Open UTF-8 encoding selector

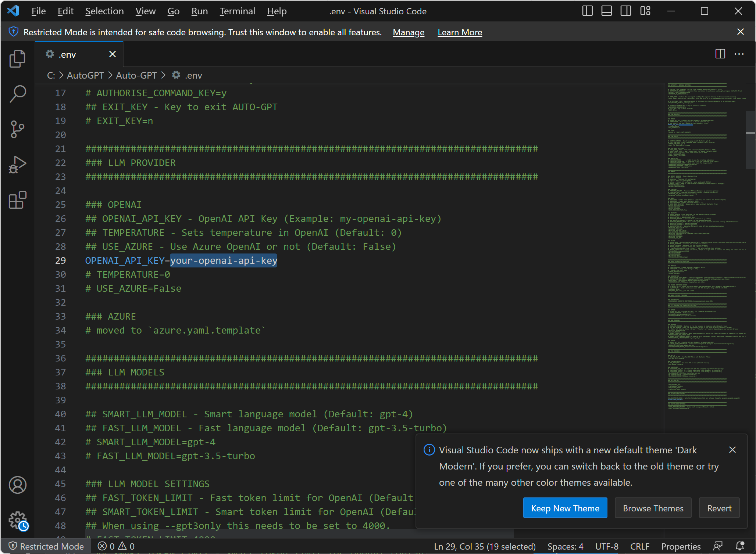607,546
